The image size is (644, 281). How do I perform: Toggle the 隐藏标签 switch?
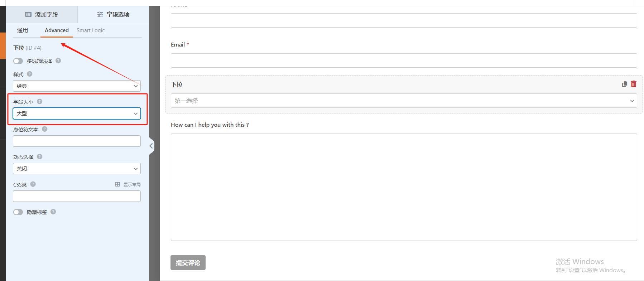click(18, 212)
